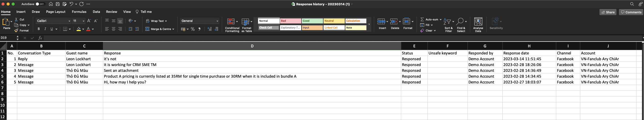Toggle bold formatting

click(39, 29)
